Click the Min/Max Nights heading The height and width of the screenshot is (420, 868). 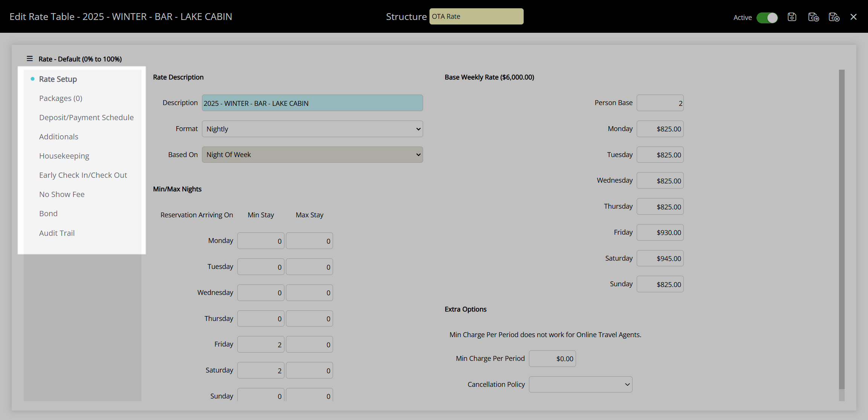[177, 189]
